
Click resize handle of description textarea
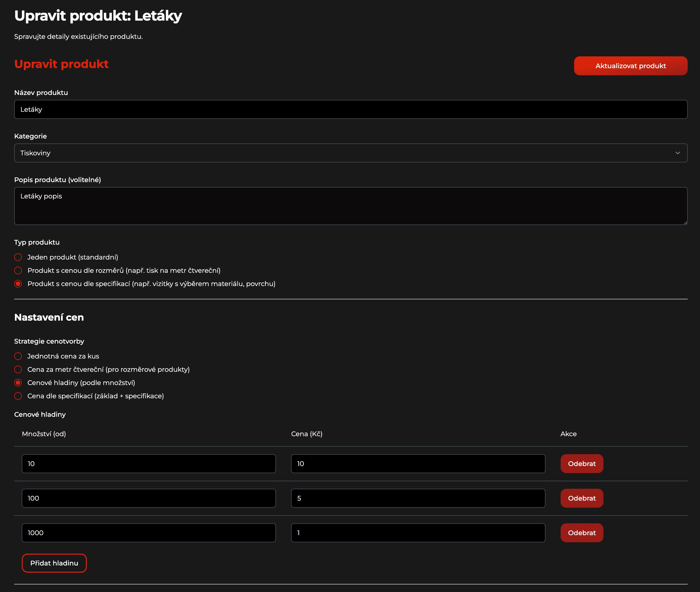tap(685, 223)
